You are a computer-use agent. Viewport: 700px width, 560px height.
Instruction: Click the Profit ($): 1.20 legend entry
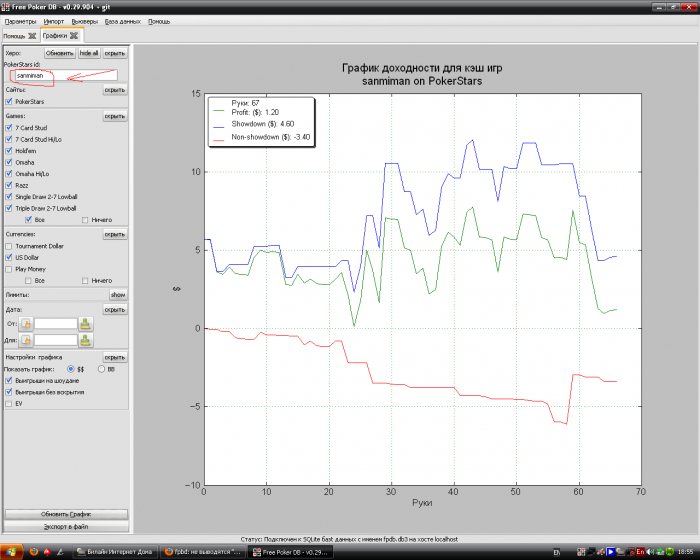(x=255, y=112)
